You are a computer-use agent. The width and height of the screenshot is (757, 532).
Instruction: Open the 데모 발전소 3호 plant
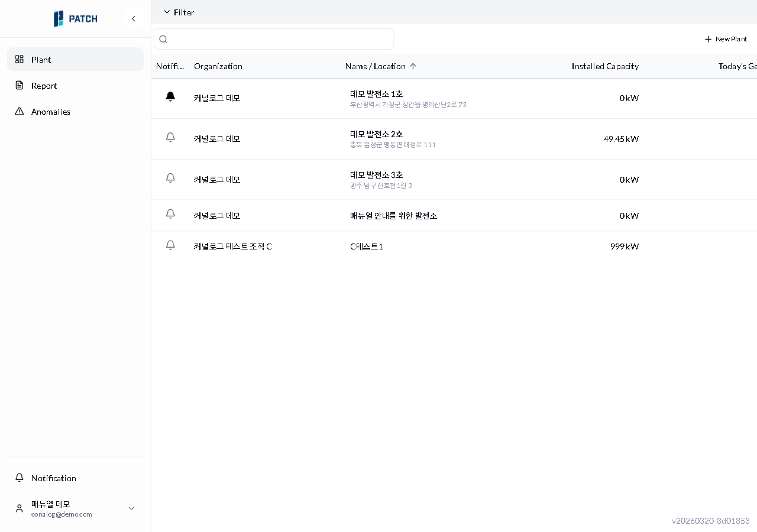pos(376,175)
